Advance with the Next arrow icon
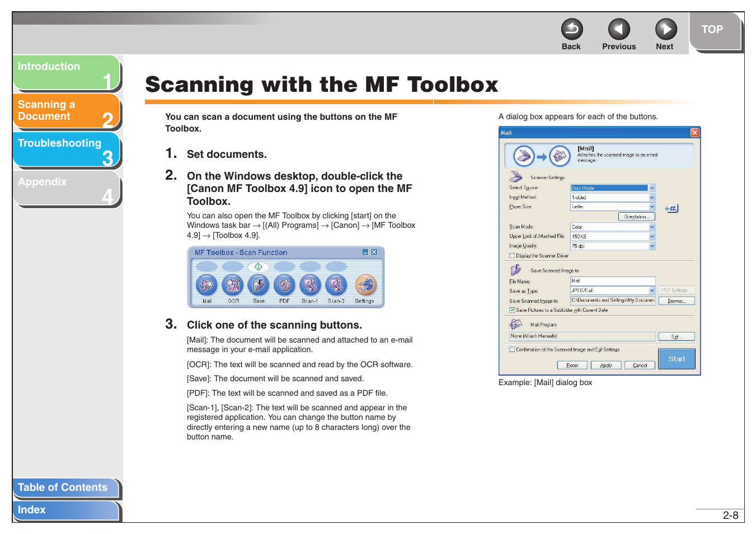Image resolution: width=756 pixels, height=534 pixels. (665, 29)
